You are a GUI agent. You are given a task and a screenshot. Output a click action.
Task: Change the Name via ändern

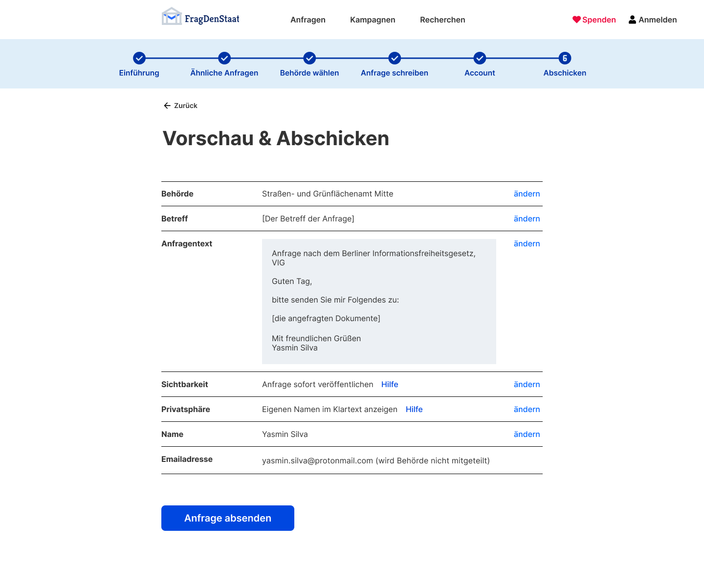click(x=527, y=434)
